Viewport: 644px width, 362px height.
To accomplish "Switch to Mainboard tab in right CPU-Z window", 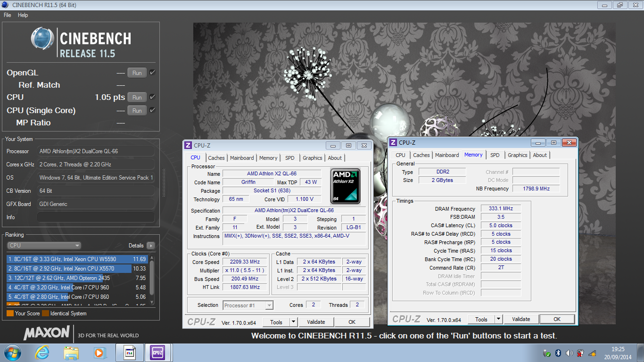I will [x=447, y=155].
